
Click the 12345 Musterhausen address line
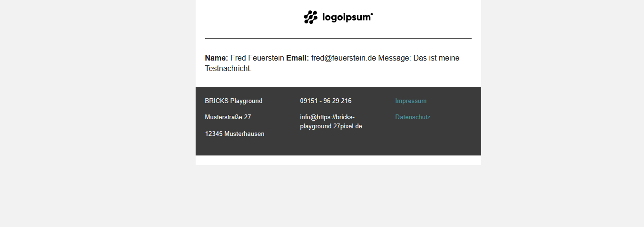(235, 134)
